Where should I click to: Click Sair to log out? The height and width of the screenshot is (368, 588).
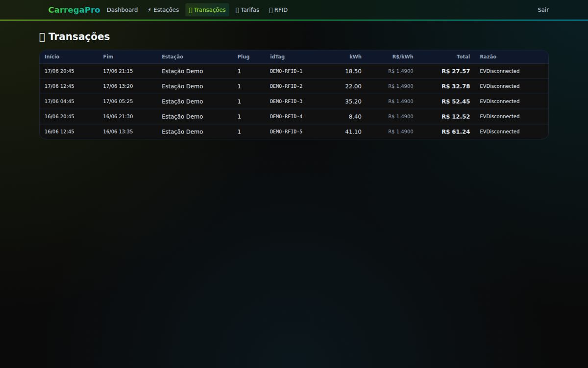(543, 10)
